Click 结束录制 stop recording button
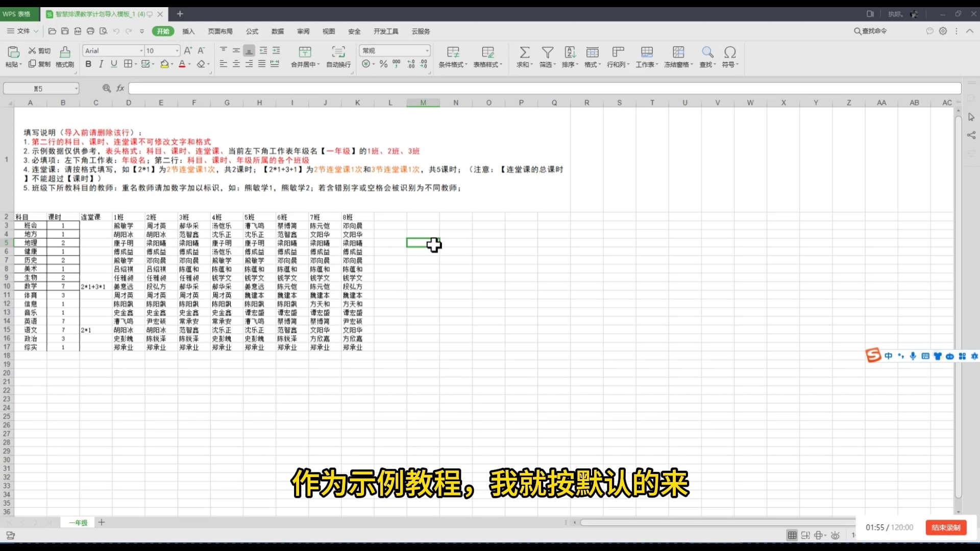The width and height of the screenshot is (980, 551). coord(946,528)
